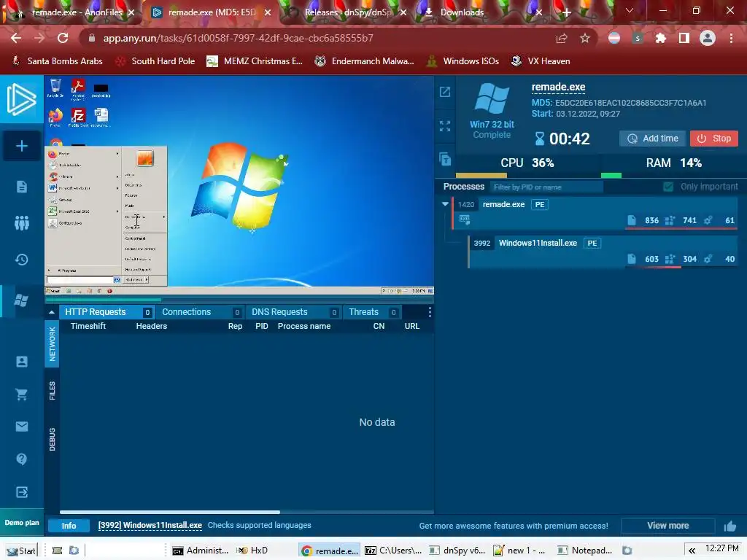This screenshot has height=560, width=747.
Task: Switch to Threats tab
Action: [x=371, y=312]
